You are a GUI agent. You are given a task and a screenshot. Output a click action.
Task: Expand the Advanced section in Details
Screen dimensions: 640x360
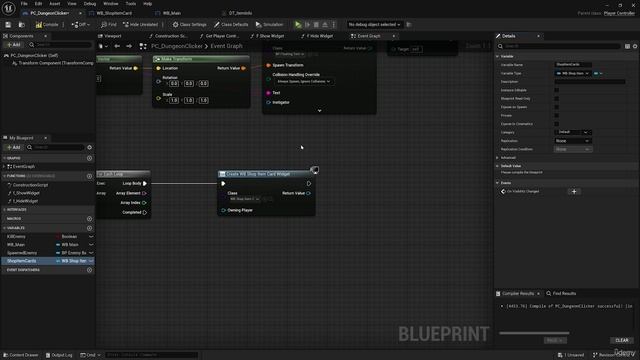tap(498, 158)
